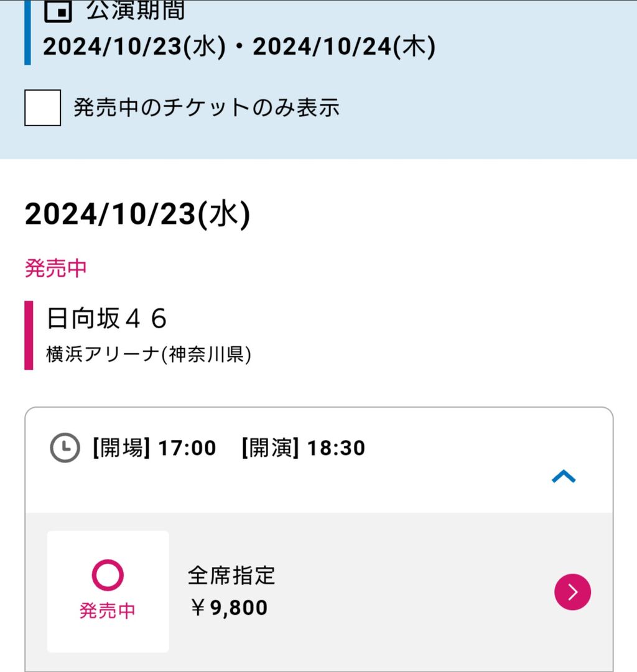The height and width of the screenshot is (672, 637).
Task: Click the 公演期間 heading label
Action: (x=136, y=11)
